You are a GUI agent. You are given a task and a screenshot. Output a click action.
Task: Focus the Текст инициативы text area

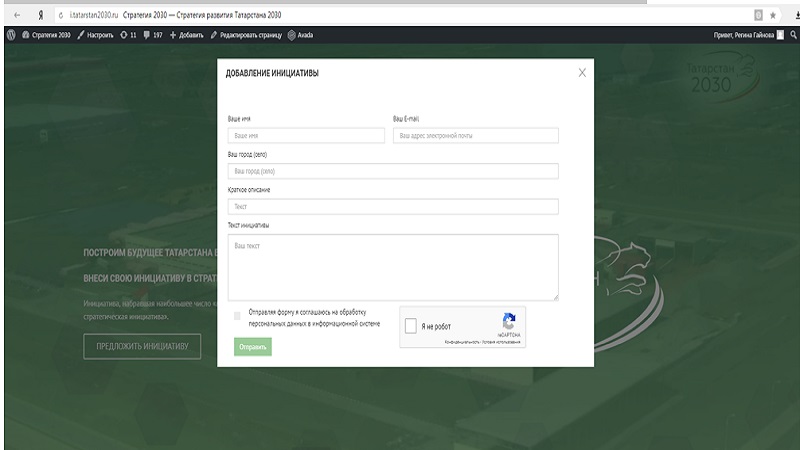point(392,267)
